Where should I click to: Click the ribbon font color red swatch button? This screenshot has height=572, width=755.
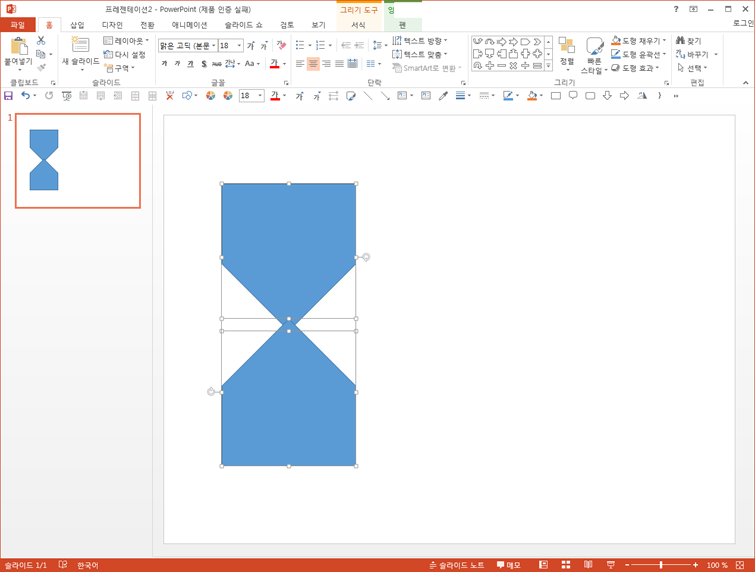(x=274, y=64)
